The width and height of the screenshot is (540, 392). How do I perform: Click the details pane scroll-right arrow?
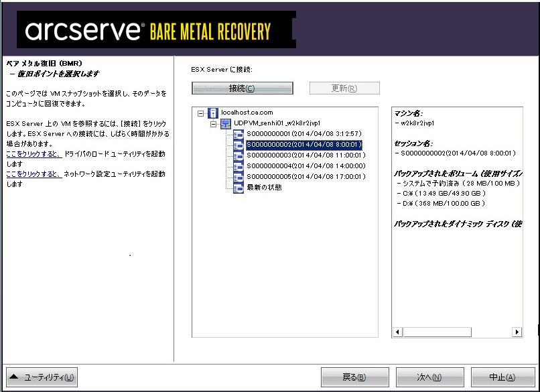[517, 332]
